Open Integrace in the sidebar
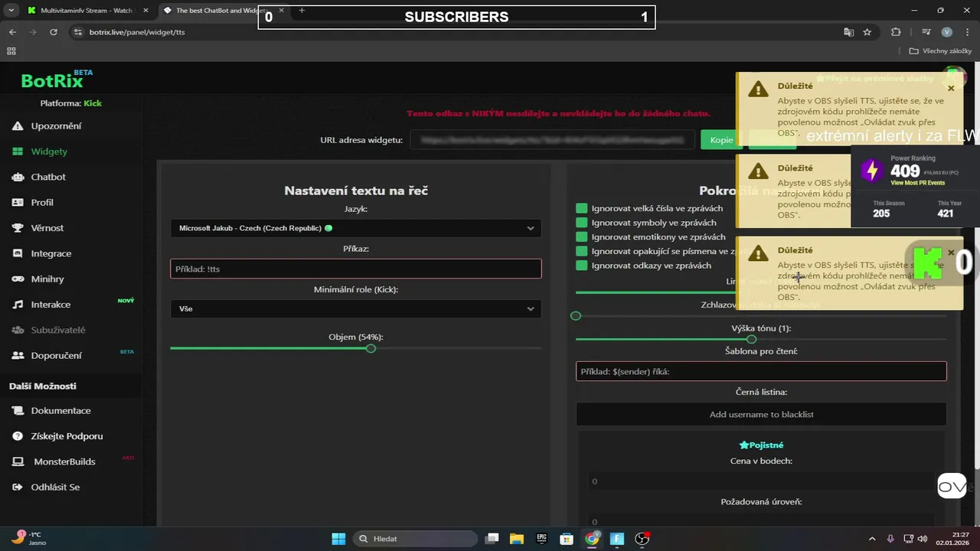The width and height of the screenshot is (980, 551). [x=51, y=253]
